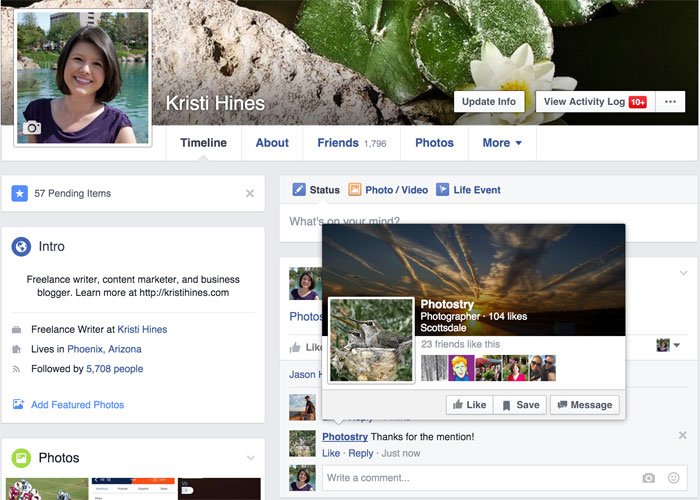
Task: Click the football photo thumbnail
Action: tap(47, 489)
